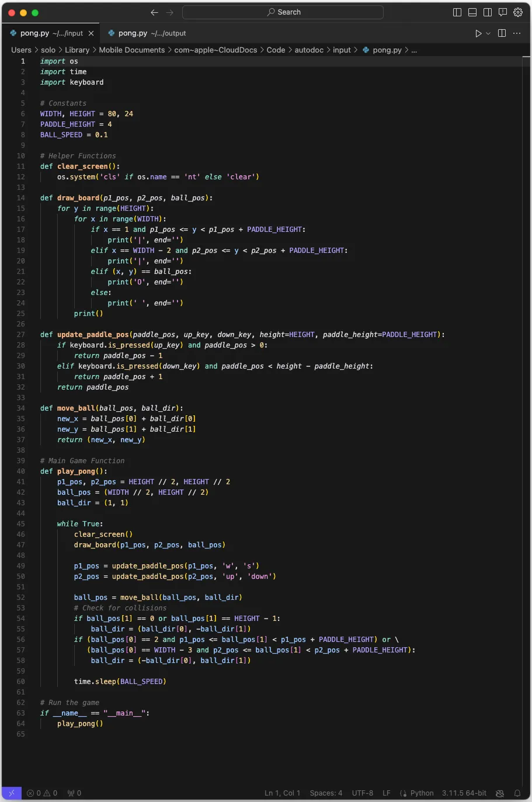
Task: Open the notifications bell in status bar
Action: (517, 793)
